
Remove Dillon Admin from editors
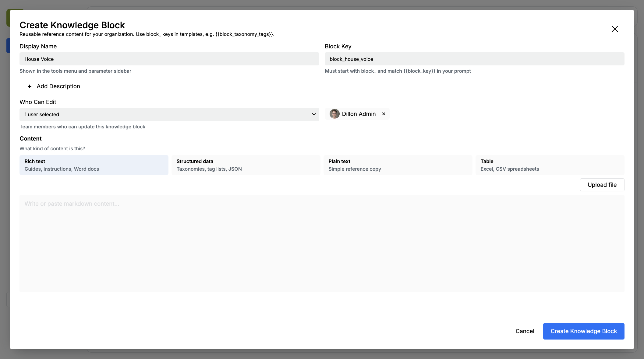point(384,114)
